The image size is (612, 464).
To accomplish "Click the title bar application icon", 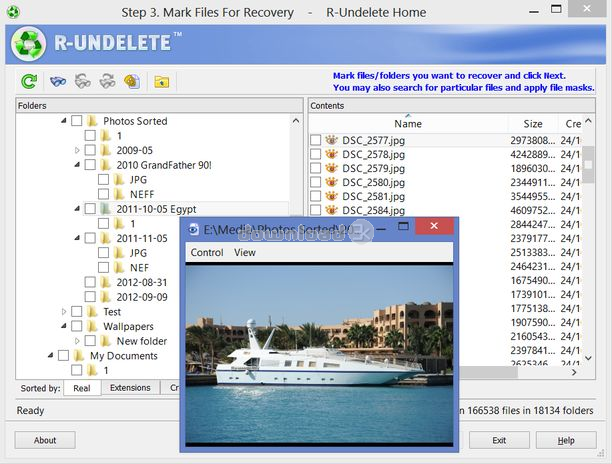I will (13, 12).
